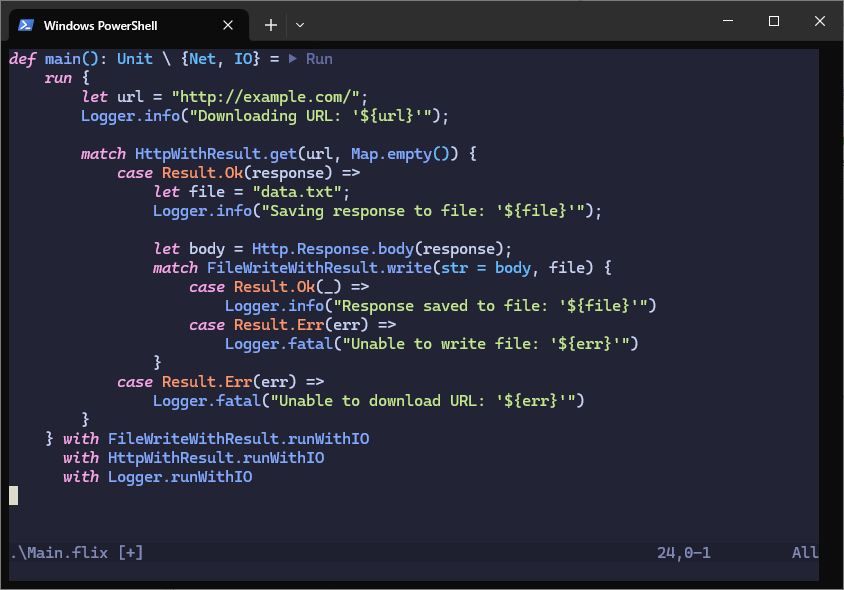Click 'FileWriteWithResult.runWithIO' handler
844x590 pixels.
238,439
